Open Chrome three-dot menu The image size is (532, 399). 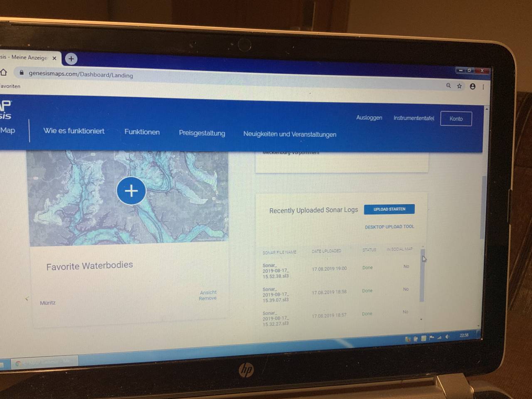click(x=483, y=87)
